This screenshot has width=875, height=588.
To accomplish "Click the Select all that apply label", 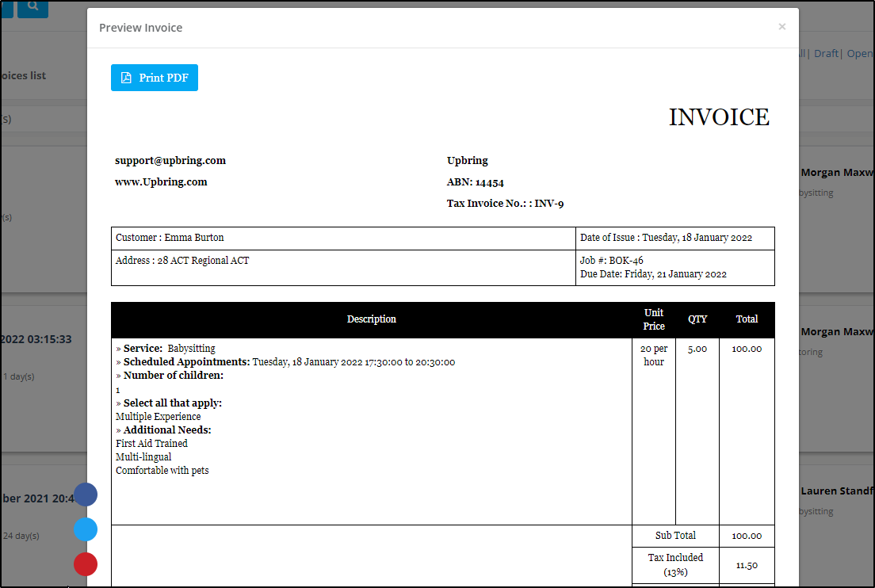I will [169, 403].
